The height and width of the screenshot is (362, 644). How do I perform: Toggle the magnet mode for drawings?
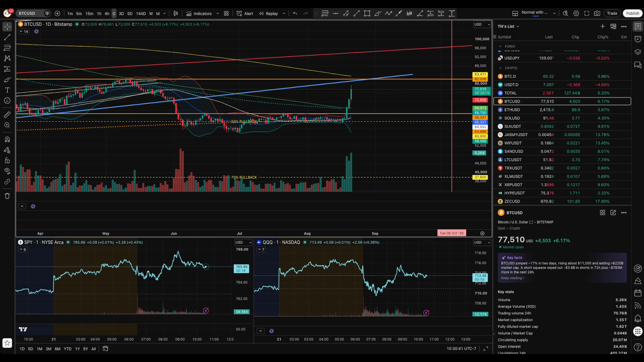click(x=7, y=139)
